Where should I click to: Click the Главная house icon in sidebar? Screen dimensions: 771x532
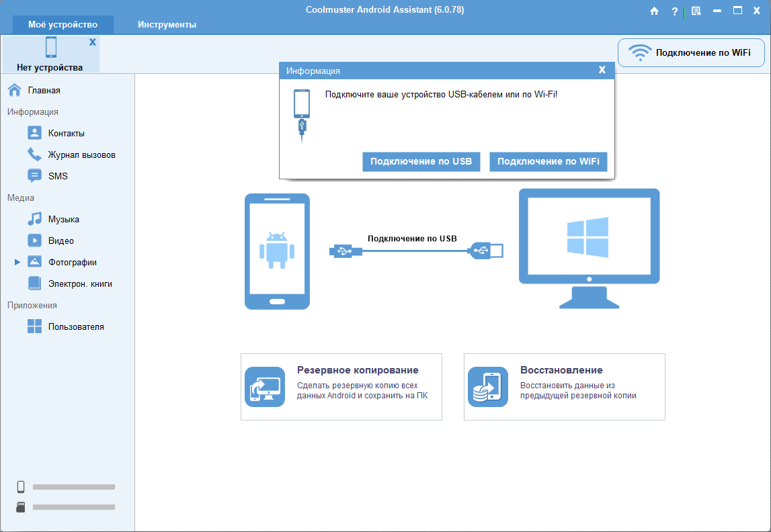click(x=15, y=90)
